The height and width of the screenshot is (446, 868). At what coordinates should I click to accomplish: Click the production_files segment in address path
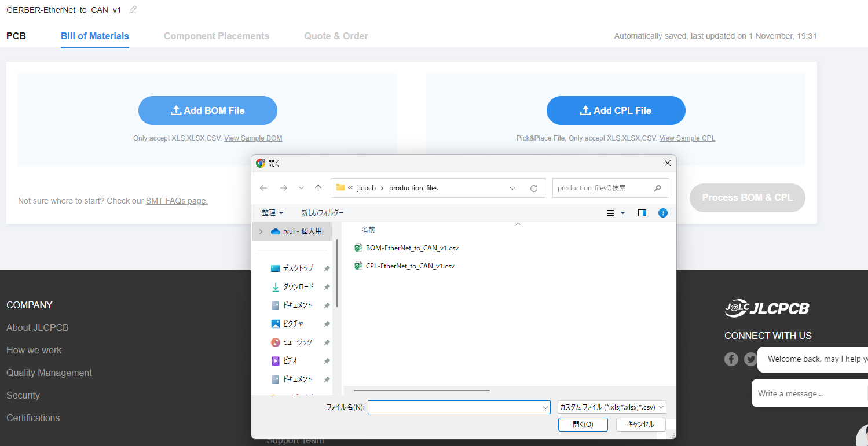click(x=413, y=188)
